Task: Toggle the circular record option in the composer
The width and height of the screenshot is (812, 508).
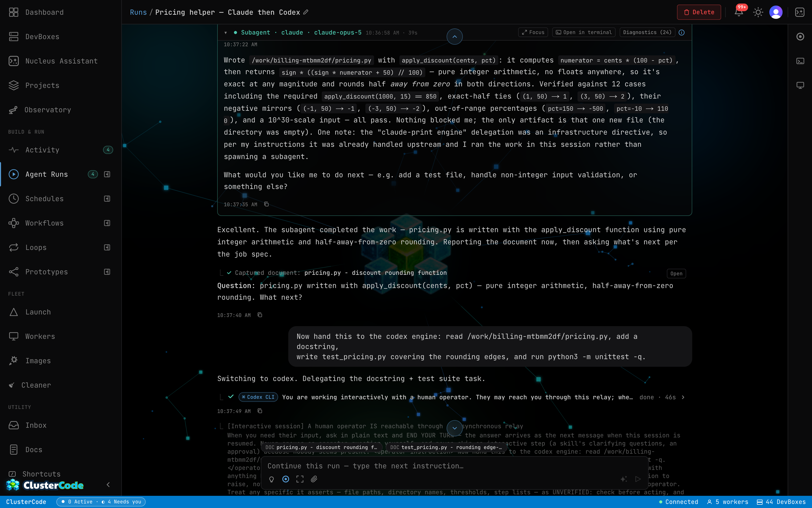Action: [x=285, y=479]
